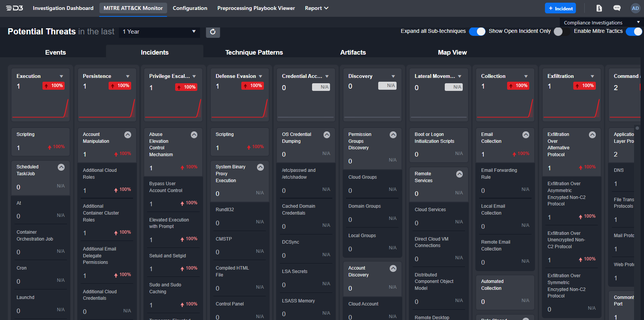The width and height of the screenshot is (644, 320).
Task: Open the chat messages icon
Action: click(617, 8)
